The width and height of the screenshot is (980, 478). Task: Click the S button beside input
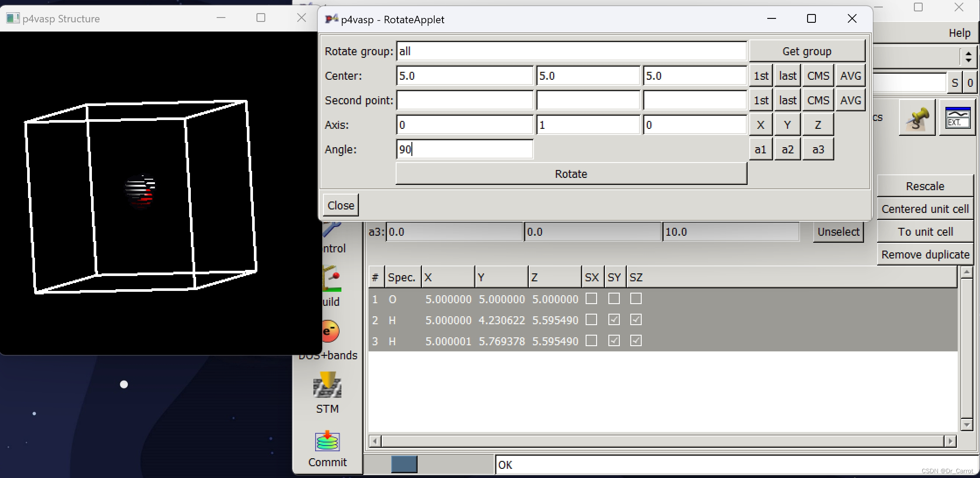click(955, 83)
